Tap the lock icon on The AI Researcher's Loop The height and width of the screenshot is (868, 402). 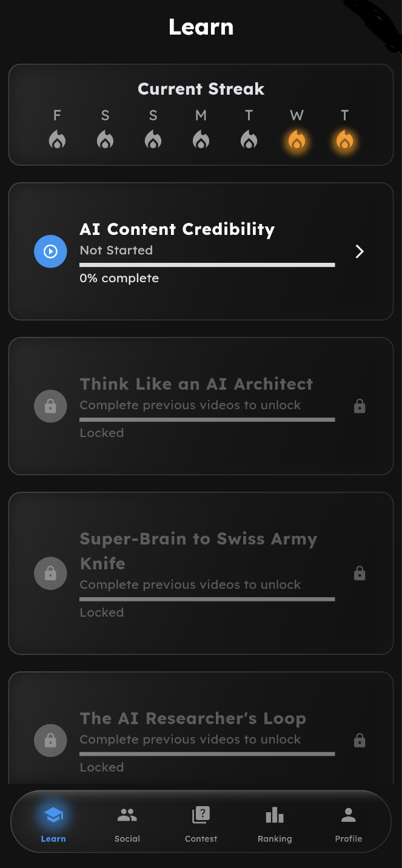tap(50, 740)
